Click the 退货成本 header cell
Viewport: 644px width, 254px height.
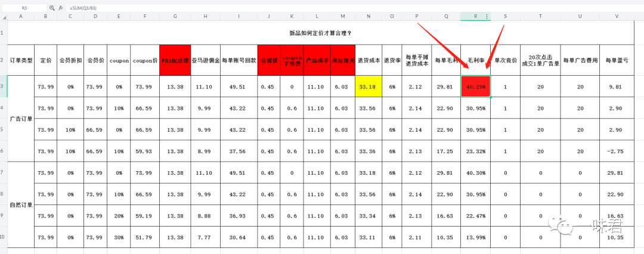(x=369, y=60)
